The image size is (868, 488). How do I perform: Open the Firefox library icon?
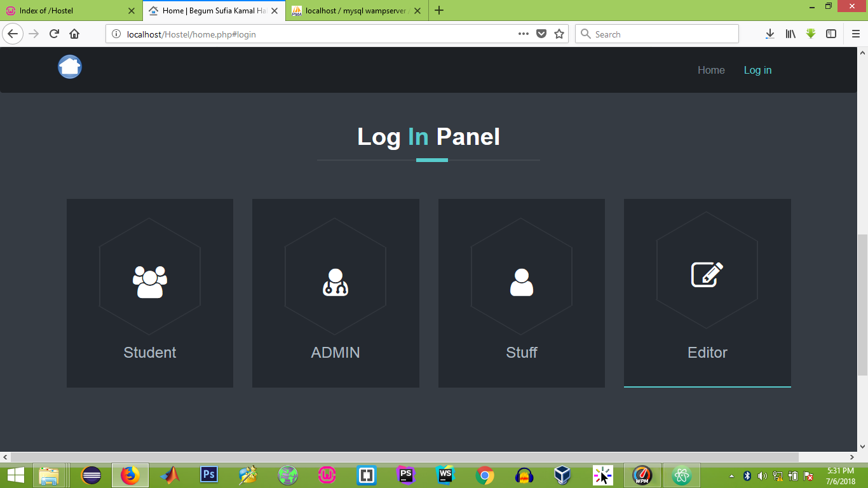790,34
